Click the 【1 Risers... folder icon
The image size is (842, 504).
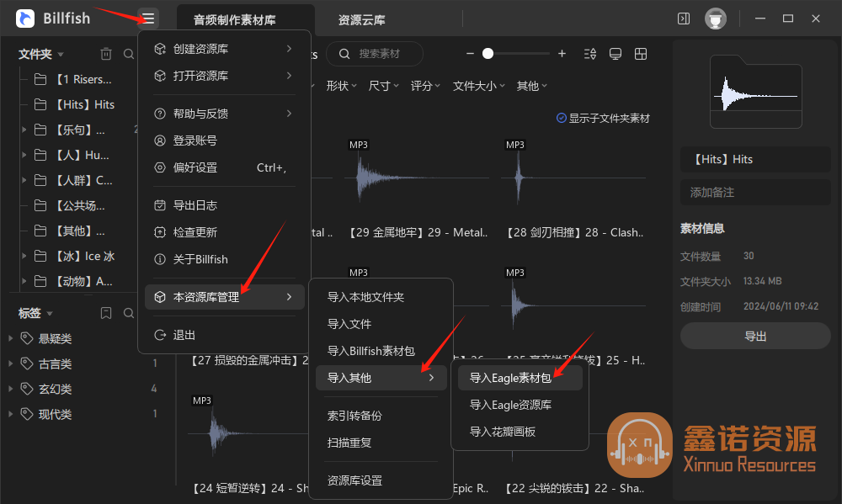[40, 79]
